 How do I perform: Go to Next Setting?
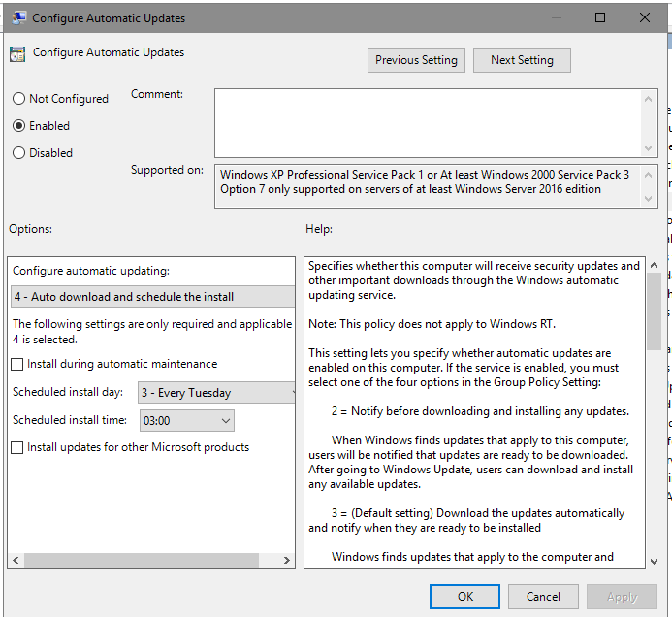pos(522,60)
